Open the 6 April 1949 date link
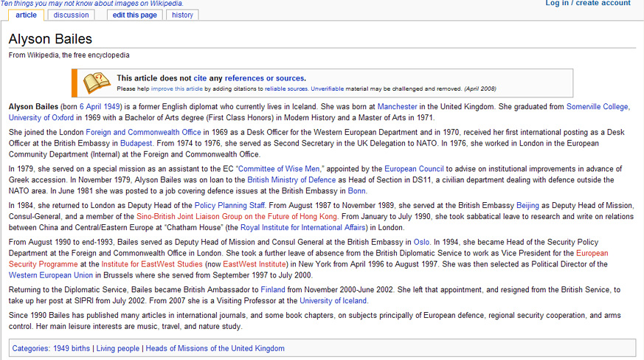Viewport: 644px width, 360px height. pos(100,107)
